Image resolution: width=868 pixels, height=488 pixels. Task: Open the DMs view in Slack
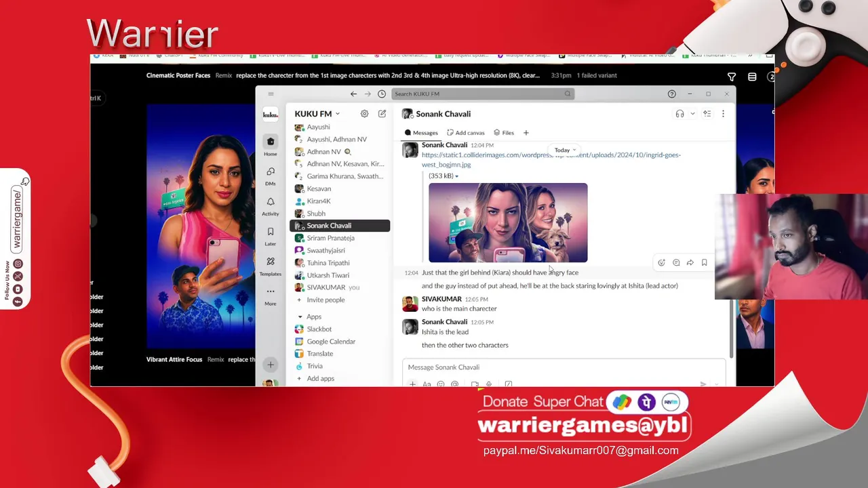[270, 176]
